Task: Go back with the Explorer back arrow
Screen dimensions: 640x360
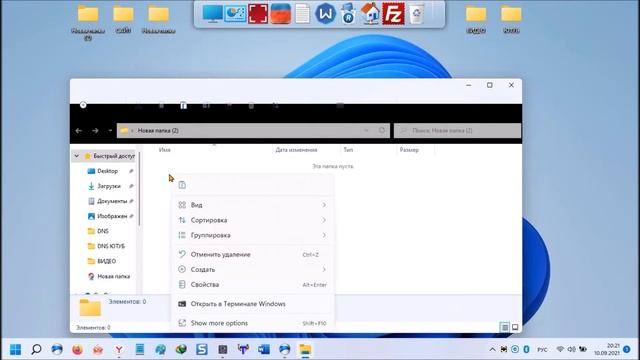Action: click(78, 131)
